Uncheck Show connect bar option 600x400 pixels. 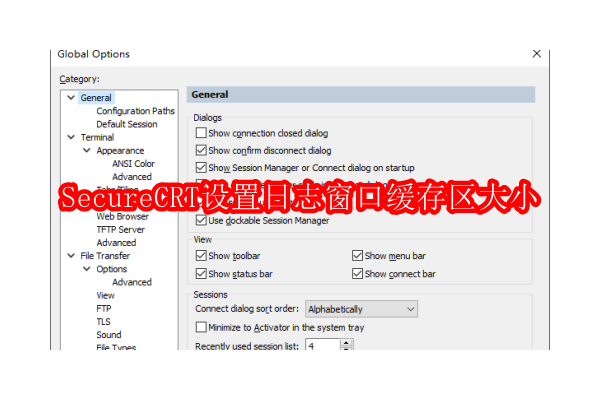pos(357,273)
